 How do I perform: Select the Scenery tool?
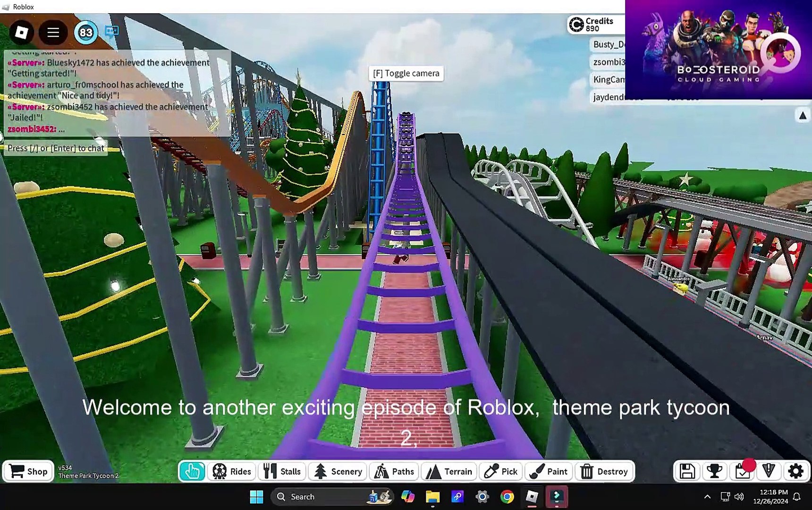tap(337, 471)
